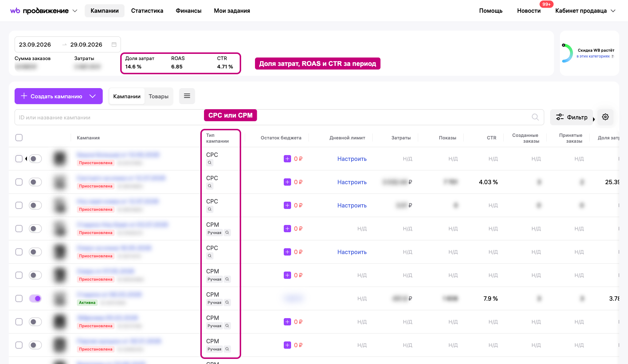
Task: Click the 99+ notifications badge
Action: (x=546, y=4)
